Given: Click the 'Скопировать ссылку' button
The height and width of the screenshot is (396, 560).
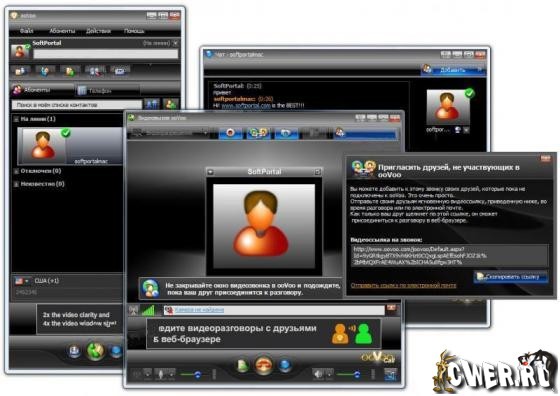Looking at the screenshot, I should coord(511,277).
